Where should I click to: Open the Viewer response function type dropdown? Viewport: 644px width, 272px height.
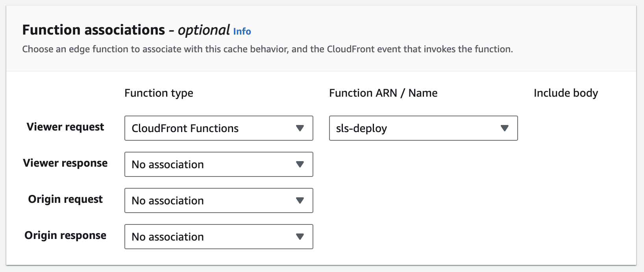coord(219,164)
